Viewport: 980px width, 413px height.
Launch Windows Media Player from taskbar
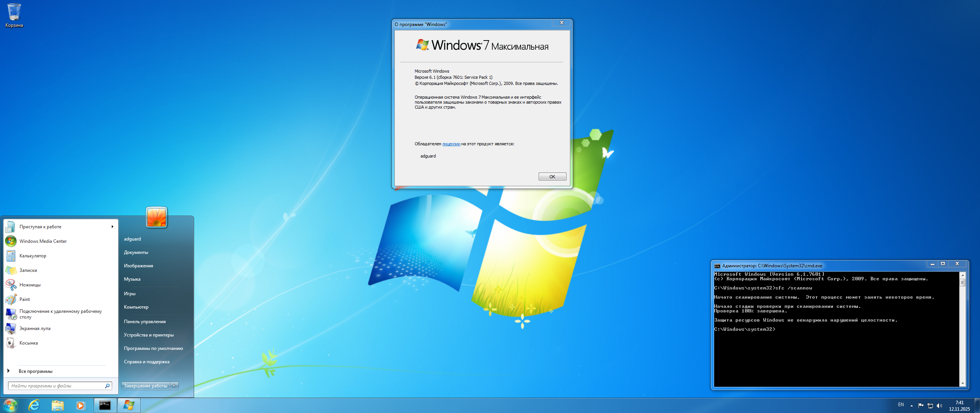[80, 405]
